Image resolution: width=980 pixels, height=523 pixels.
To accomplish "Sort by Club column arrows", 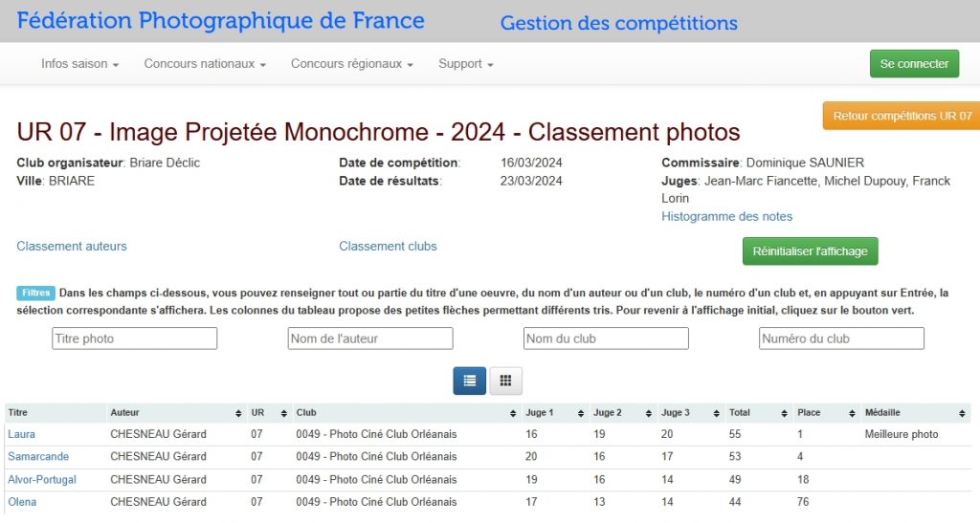I will coord(512,413).
